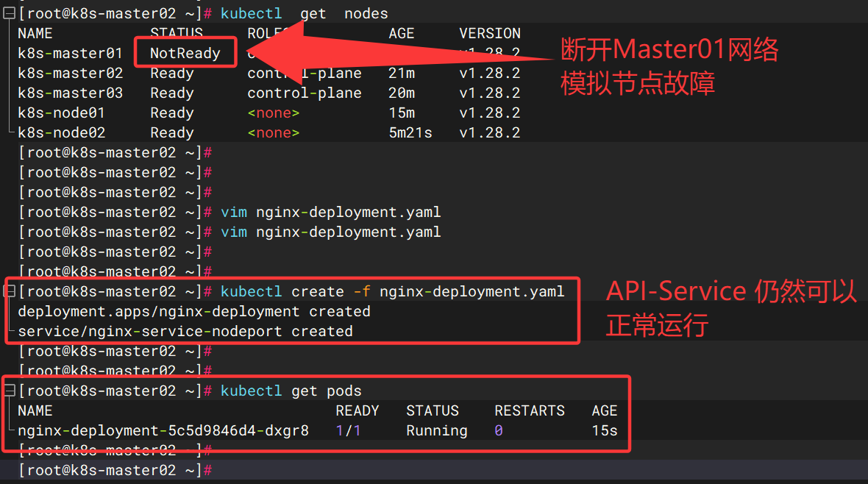Select the k8s-master01 node name
868x484 pixels.
pyautogui.click(x=70, y=53)
